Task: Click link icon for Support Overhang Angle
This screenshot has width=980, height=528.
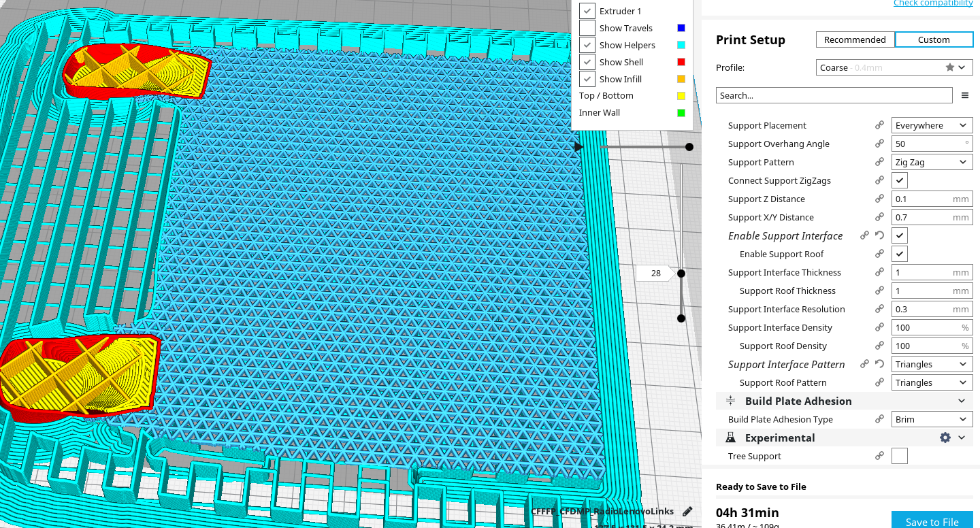Action: pos(879,144)
